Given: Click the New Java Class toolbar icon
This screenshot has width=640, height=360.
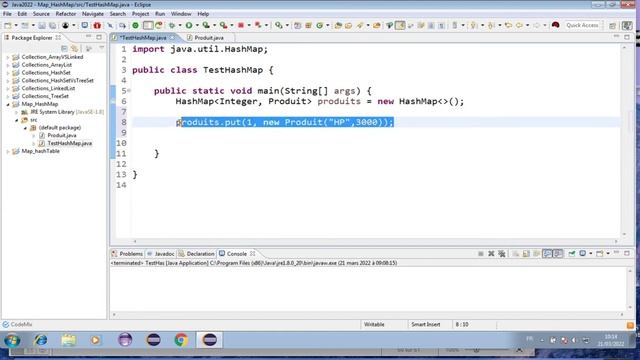Looking at the screenshot, I should [x=320, y=25].
